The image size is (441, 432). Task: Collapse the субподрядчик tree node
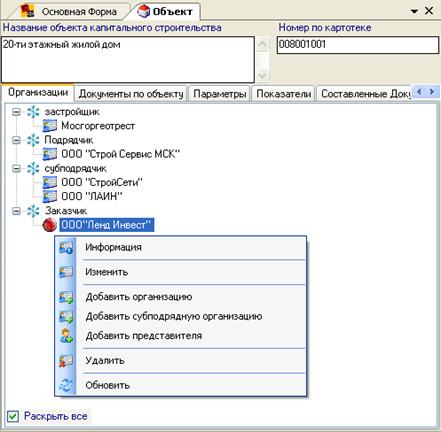point(16,169)
